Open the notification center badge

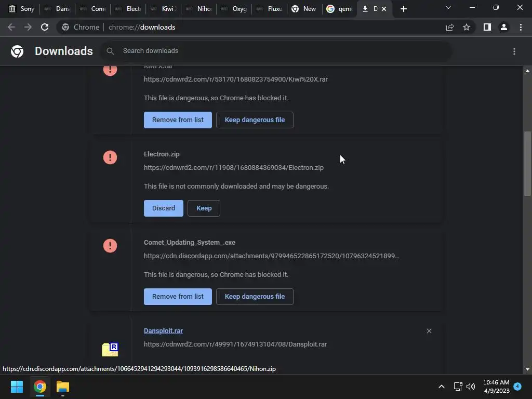click(517, 387)
